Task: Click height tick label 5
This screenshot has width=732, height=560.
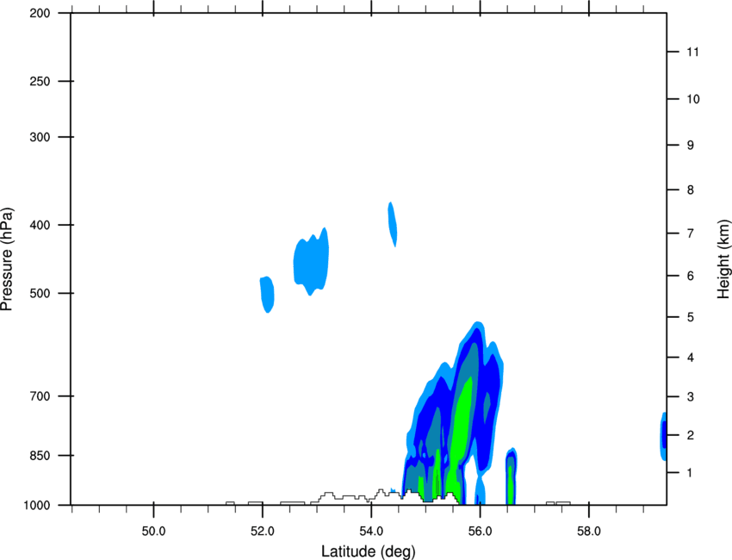Action: click(x=691, y=317)
